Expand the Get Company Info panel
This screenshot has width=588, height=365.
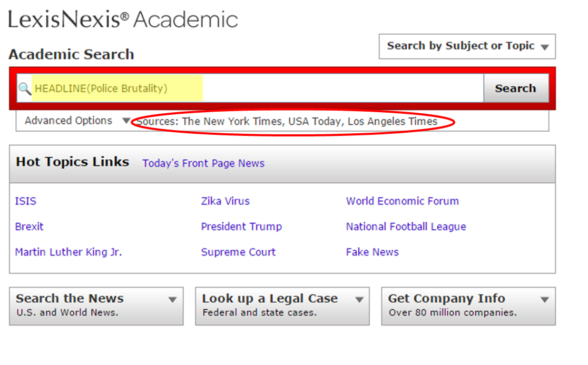click(468, 306)
